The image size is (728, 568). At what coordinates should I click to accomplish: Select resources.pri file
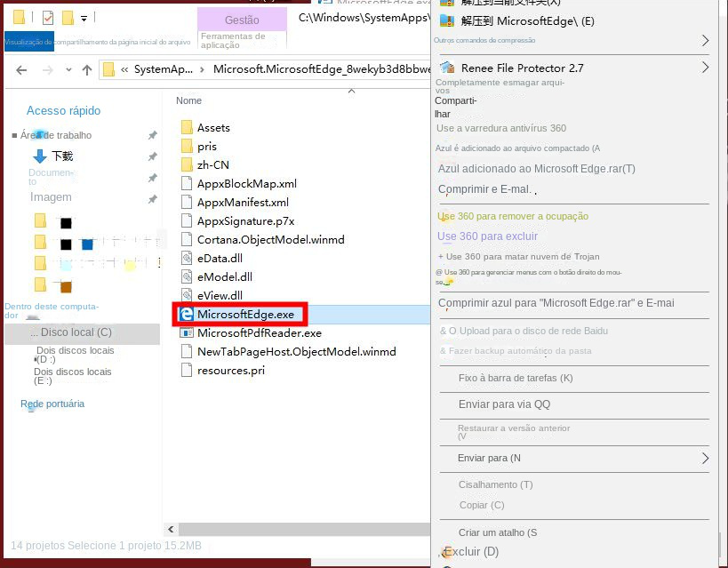coord(223,370)
